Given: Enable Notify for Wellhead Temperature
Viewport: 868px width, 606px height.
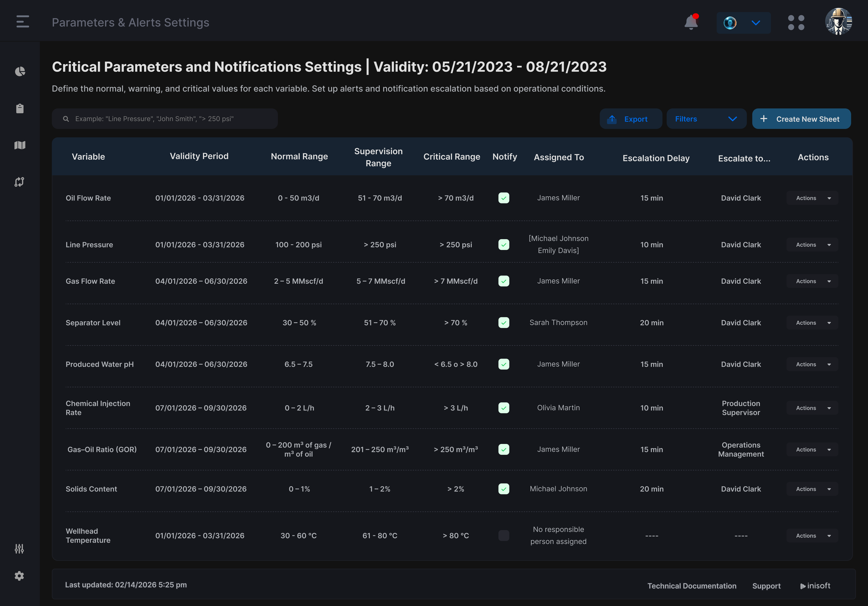Looking at the screenshot, I should 504,535.
